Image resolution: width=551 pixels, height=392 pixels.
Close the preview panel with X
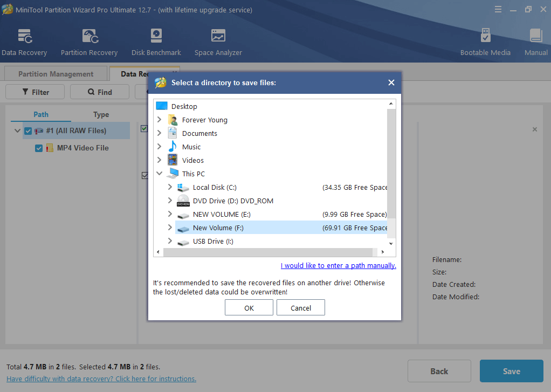pos(534,129)
